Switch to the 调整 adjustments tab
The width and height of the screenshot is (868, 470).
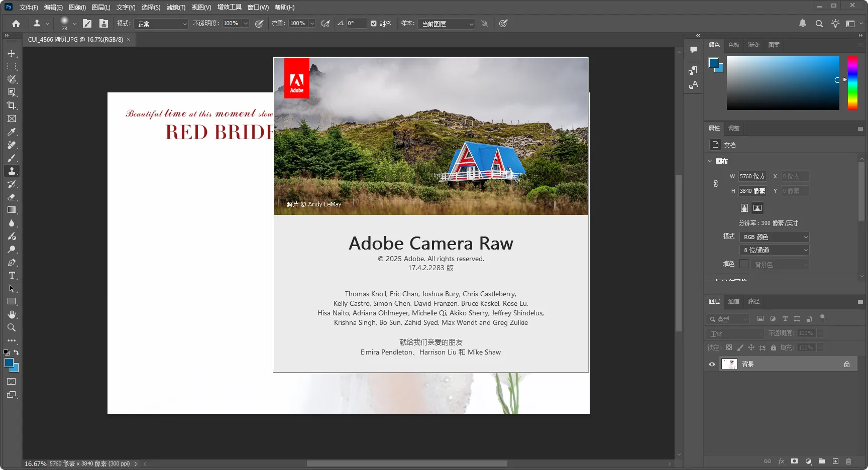[x=734, y=129]
